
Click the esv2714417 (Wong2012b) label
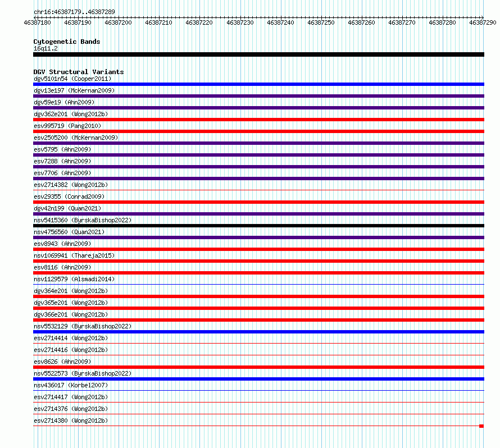click(x=71, y=397)
